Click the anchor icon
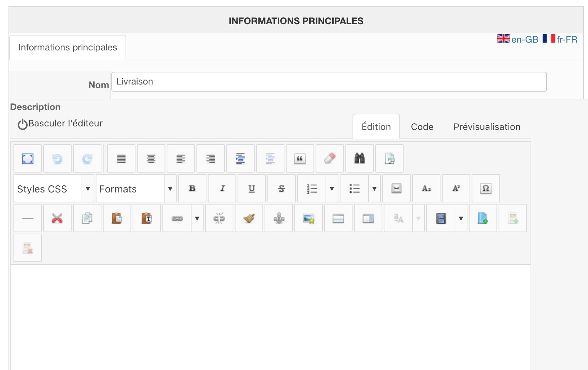The width and height of the screenshot is (588, 370). click(279, 218)
